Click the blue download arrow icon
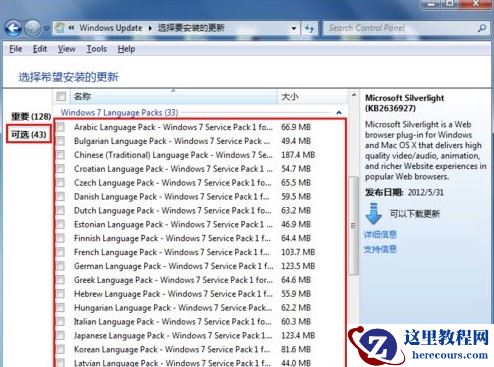This screenshot has width=494, height=367. (x=374, y=213)
